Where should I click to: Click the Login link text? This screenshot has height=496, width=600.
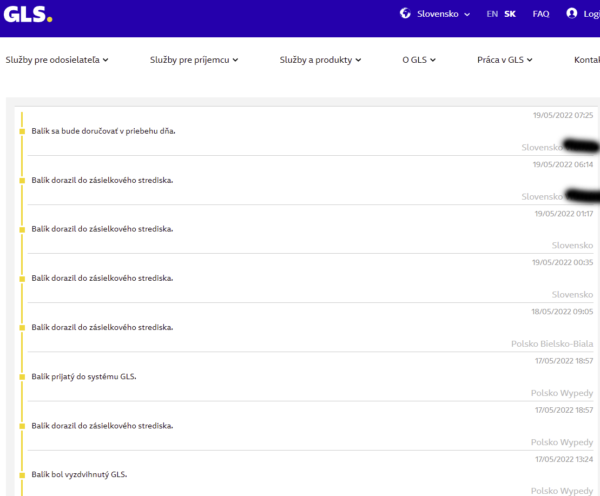click(x=591, y=14)
